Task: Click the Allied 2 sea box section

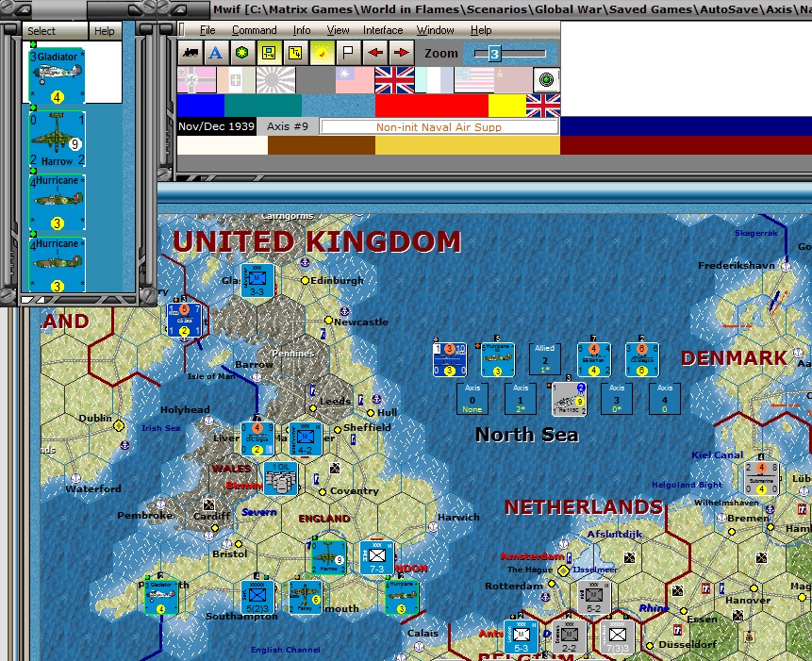Action: pyautogui.click(x=545, y=358)
